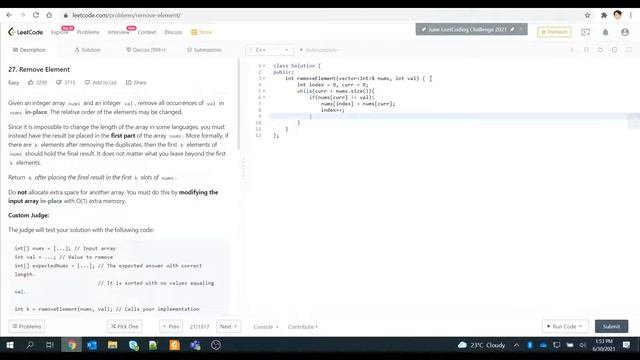Toggle the Autocomplete option
The height and width of the screenshot is (360, 640).
click(319, 50)
